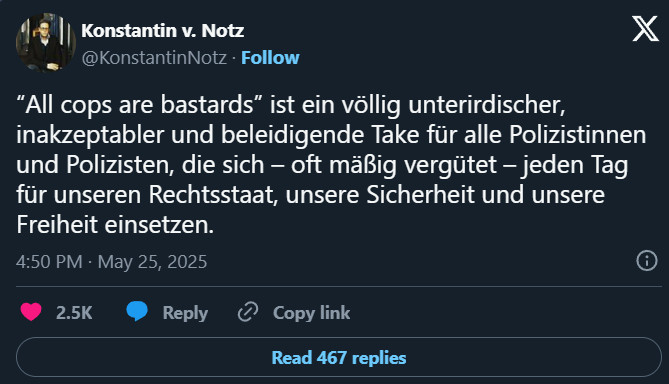Click the word Polizistinnen in the tweet
Screen dimensions: 669x384
[578, 135]
